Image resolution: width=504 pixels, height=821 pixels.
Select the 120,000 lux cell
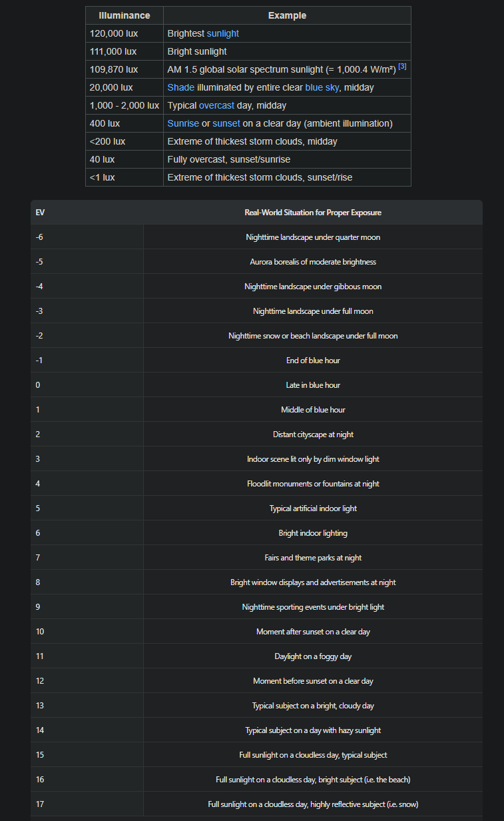[113, 33]
